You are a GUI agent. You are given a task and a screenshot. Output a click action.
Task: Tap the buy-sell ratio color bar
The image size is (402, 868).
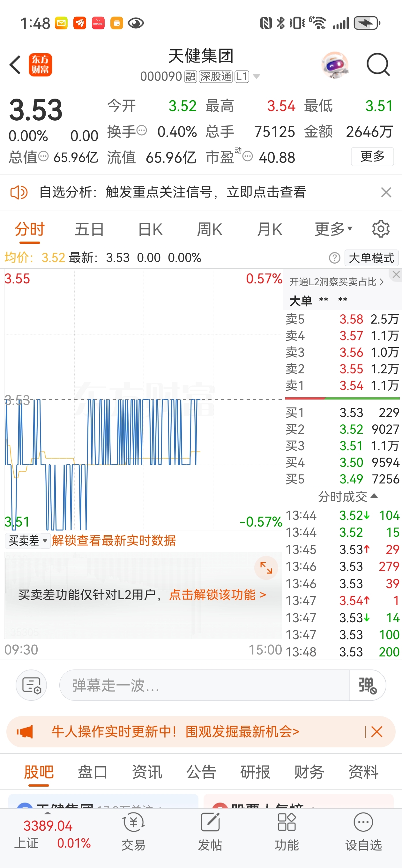click(342, 399)
